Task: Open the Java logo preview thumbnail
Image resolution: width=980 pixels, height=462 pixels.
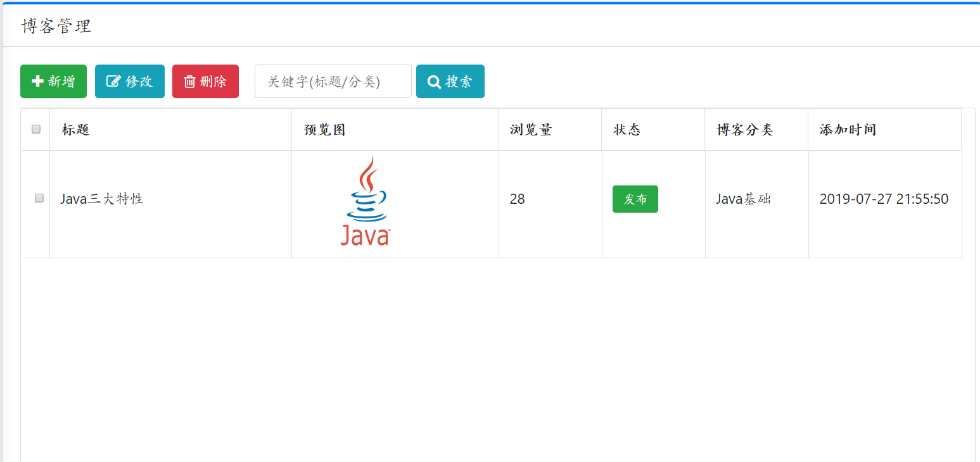Action: pos(365,201)
